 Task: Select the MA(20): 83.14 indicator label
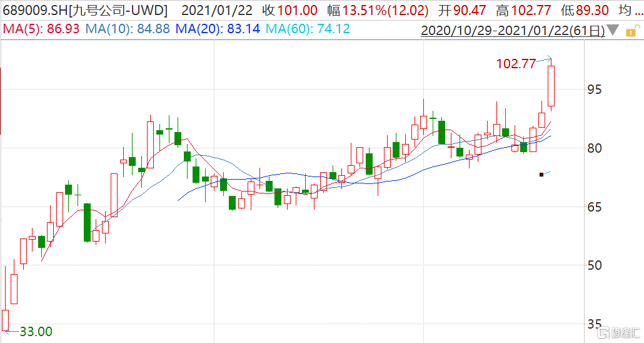click(x=218, y=29)
